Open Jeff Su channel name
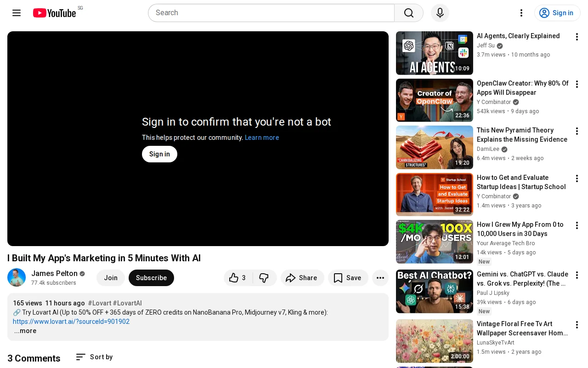 (x=486, y=46)
